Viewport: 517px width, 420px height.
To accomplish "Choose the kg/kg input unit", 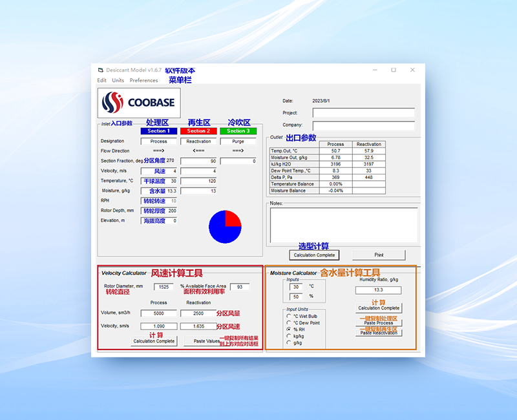I will point(289,336).
